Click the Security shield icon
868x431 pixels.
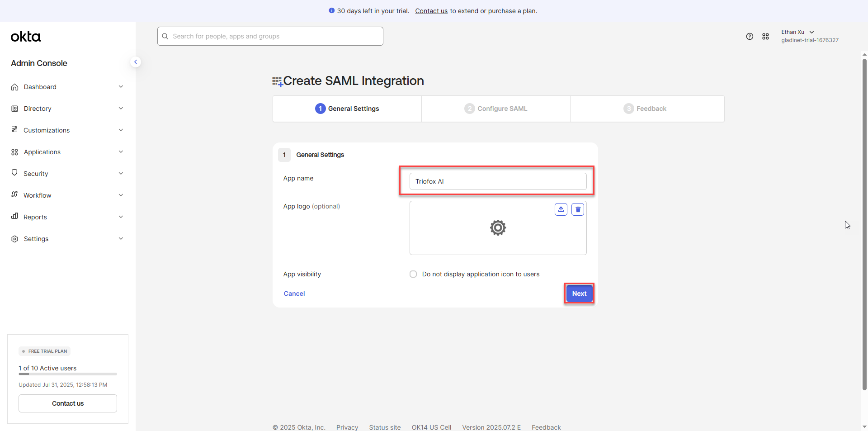pyautogui.click(x=14, y=173)
